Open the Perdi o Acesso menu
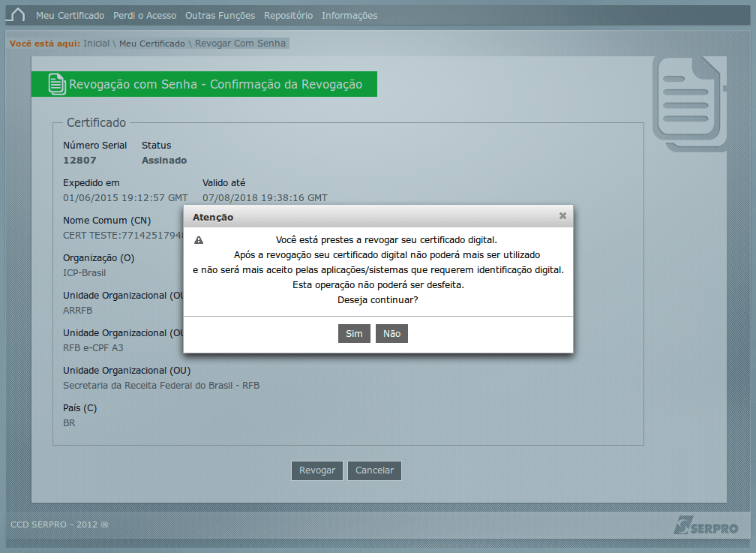 145,16
